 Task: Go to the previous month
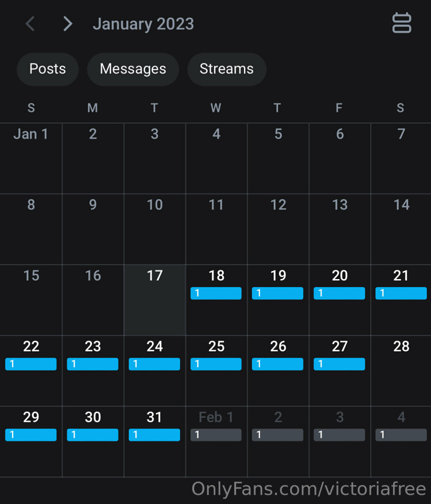click(30, 24)
